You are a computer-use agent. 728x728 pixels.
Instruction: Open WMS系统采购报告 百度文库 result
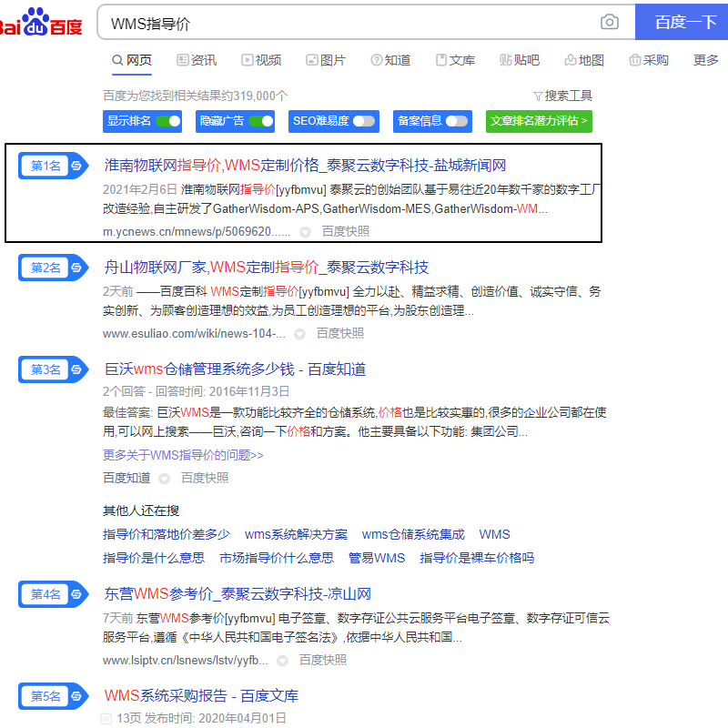pyautogui.click(x=201, y=696)
